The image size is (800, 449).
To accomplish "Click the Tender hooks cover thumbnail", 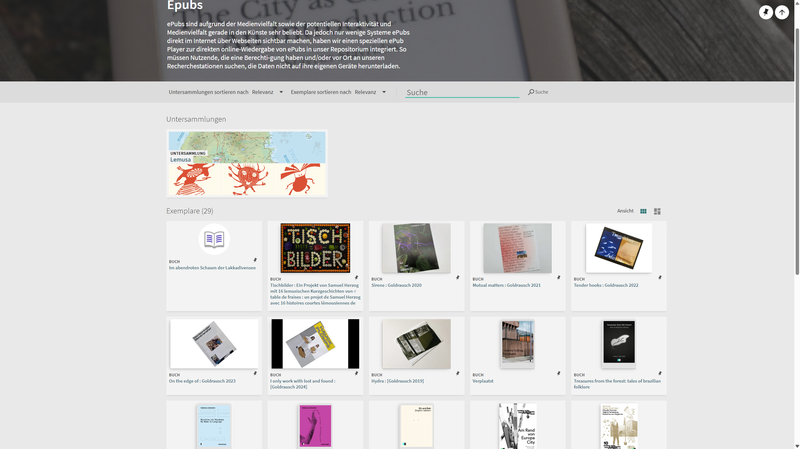I will (619, 248).
